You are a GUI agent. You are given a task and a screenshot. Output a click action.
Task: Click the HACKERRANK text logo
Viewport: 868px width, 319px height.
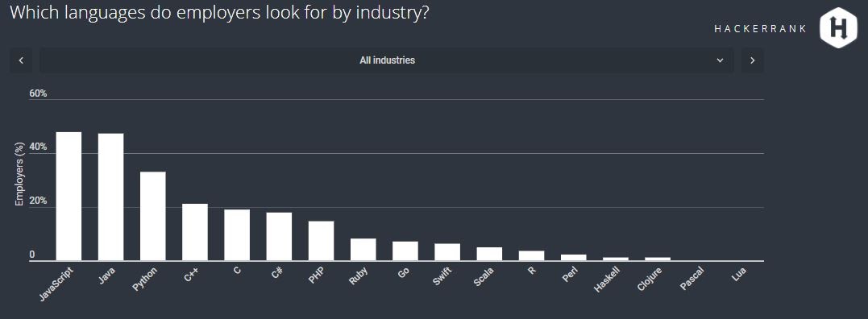[x=761, y=29]
